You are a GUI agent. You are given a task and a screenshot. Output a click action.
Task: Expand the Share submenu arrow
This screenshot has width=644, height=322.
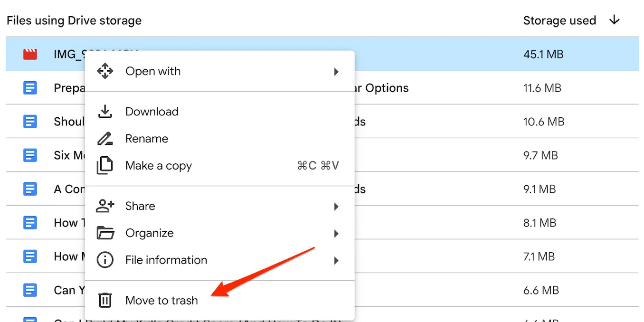coord(336,206)
